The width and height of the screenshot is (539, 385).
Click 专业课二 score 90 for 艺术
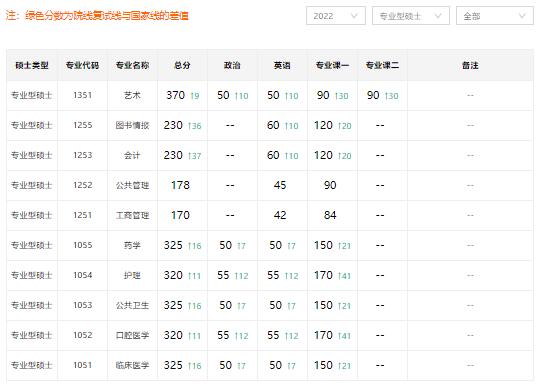pyautogui.click(x=373, y=95)
